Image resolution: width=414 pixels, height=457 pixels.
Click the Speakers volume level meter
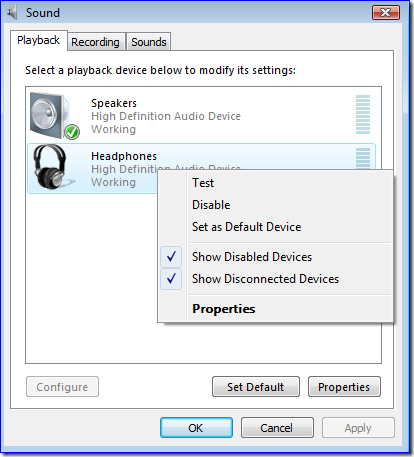pyautogui.click(x=363, y=115)
